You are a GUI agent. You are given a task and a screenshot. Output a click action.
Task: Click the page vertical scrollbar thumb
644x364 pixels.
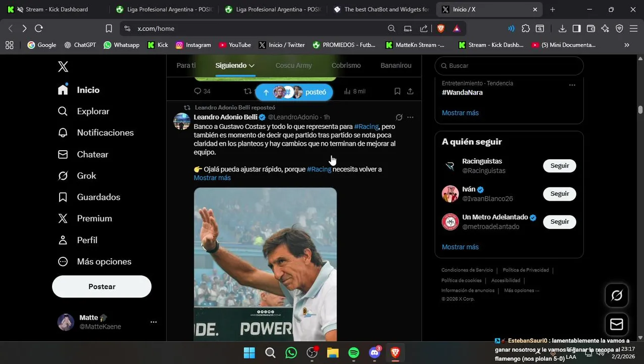pos(640,110)
